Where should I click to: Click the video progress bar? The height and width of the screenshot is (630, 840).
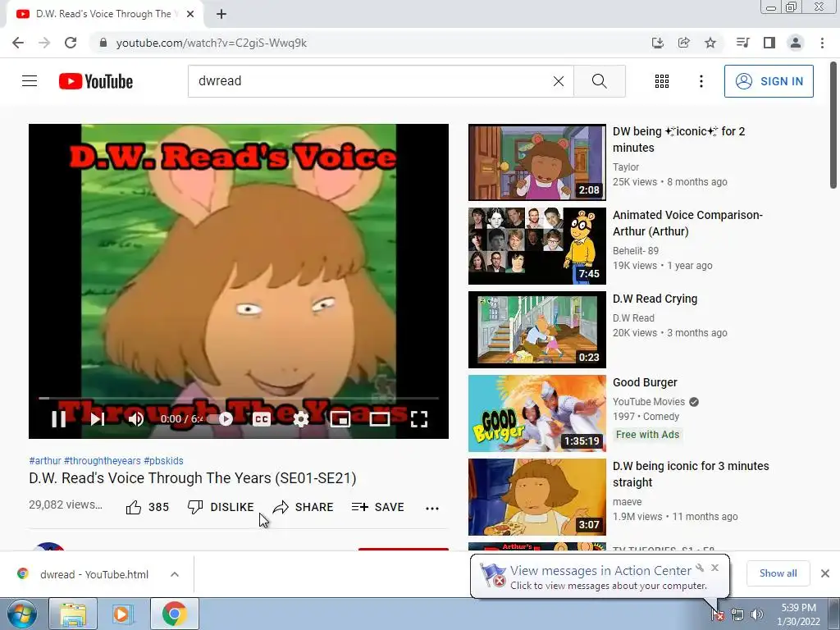pos(239,398)
